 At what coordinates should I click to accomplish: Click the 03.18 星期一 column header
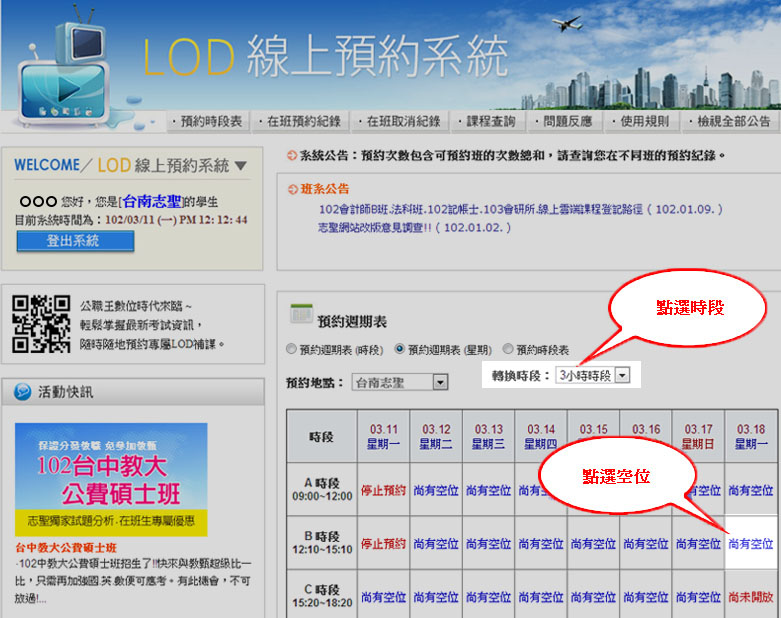(751, 437)
